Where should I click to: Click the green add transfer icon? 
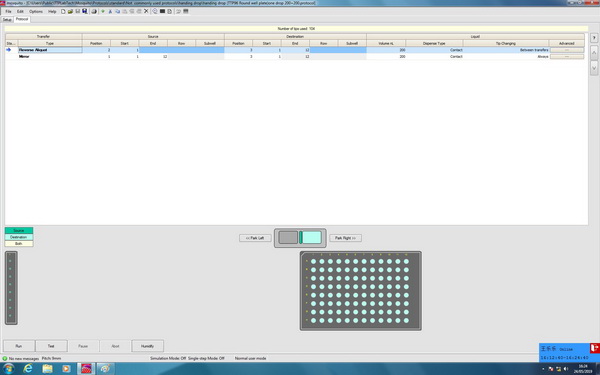coord(103,11)
